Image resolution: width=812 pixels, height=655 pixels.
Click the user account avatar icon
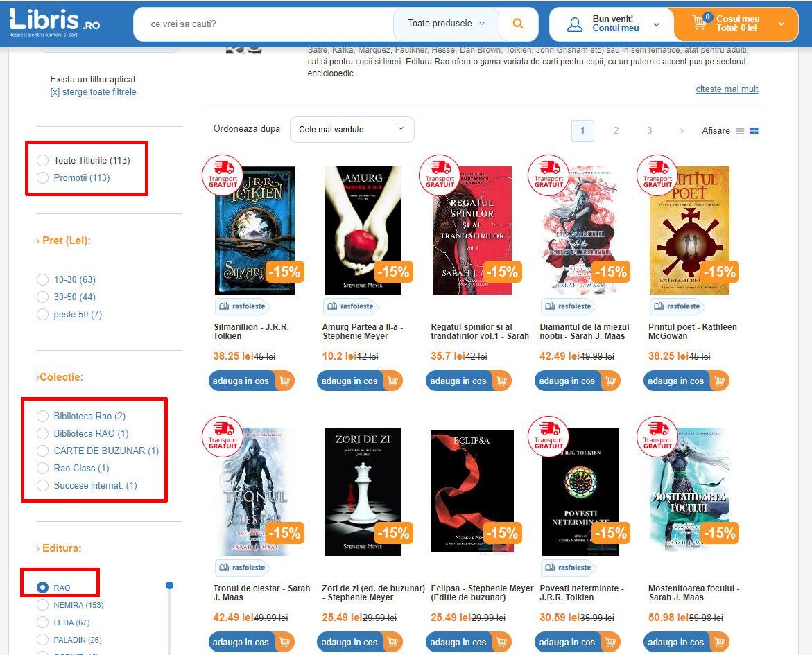pos(574,24)
